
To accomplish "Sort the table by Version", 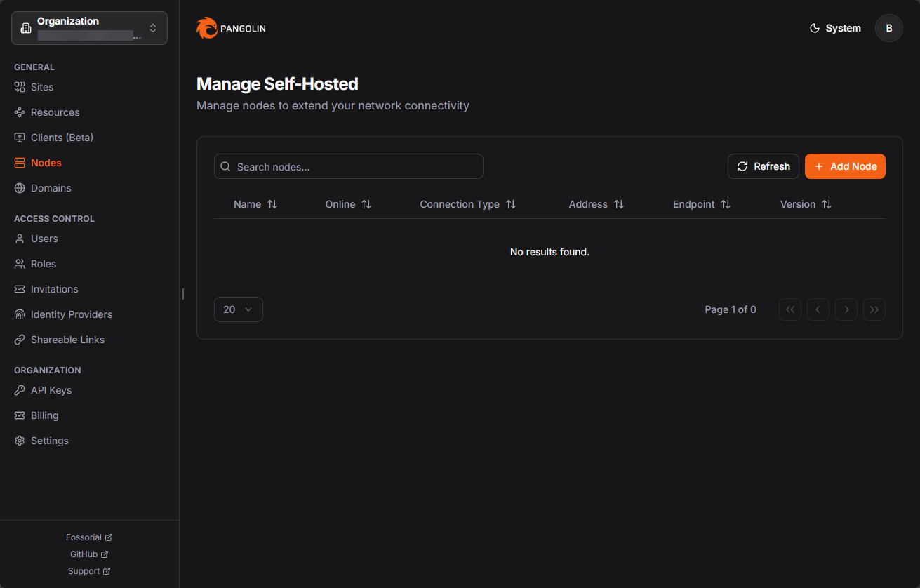I will click(x=806, y=204).
